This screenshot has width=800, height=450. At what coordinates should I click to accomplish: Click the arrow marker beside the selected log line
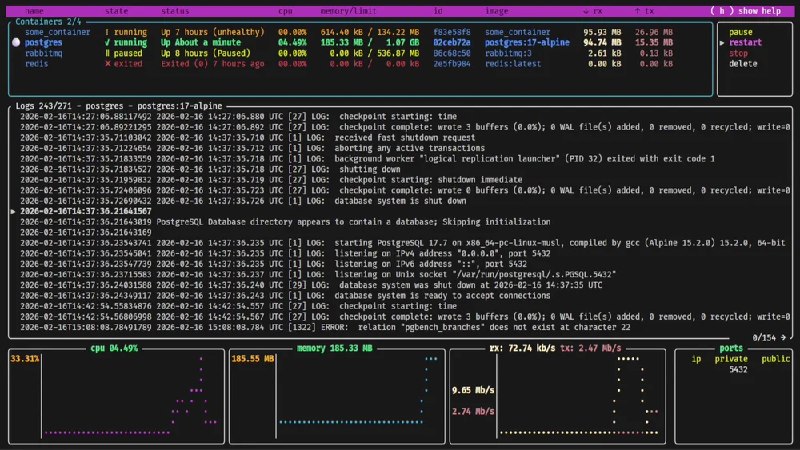pyautogui.click(x=13, y=211)
